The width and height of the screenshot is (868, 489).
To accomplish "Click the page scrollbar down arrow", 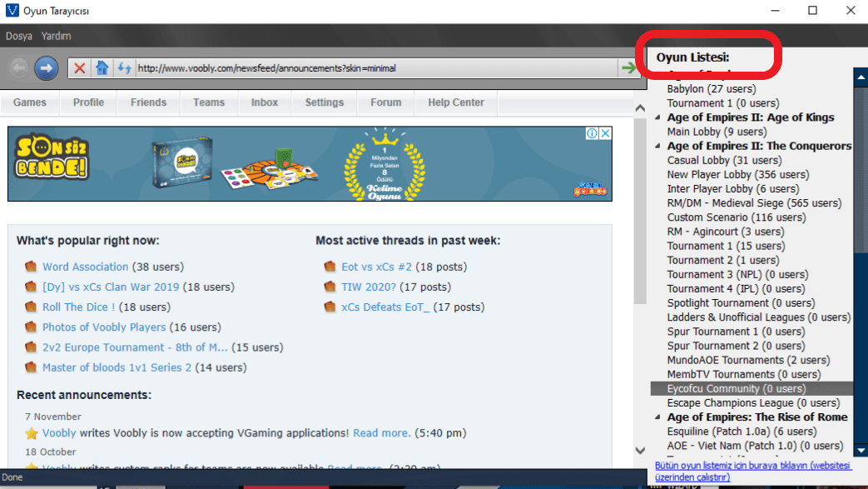I will pyautogui.click(x=641, y=451).
